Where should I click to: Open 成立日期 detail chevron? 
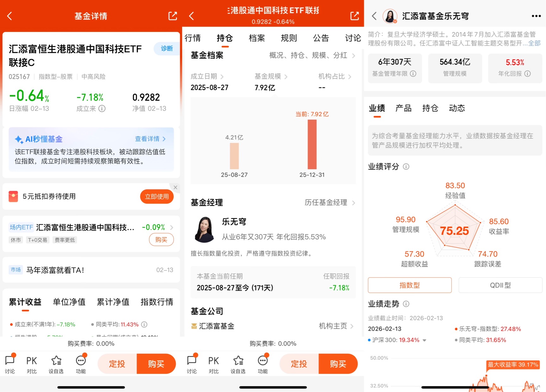[222, 77]
